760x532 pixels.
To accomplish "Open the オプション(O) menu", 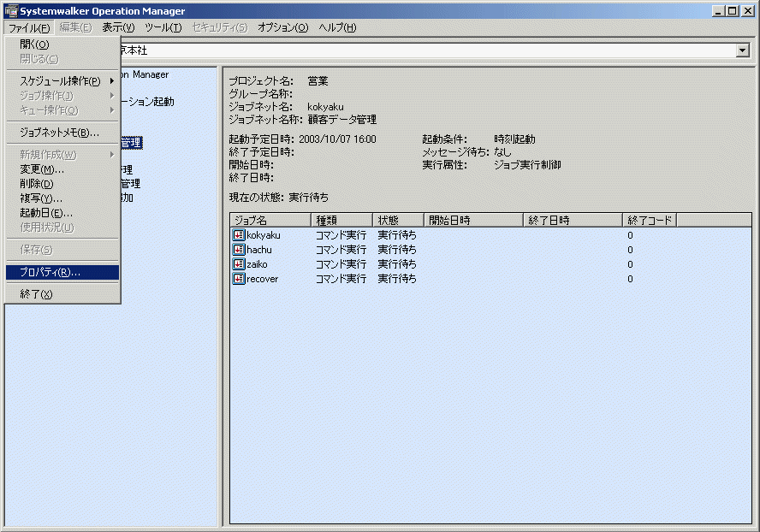I will (x=282, y=27).
